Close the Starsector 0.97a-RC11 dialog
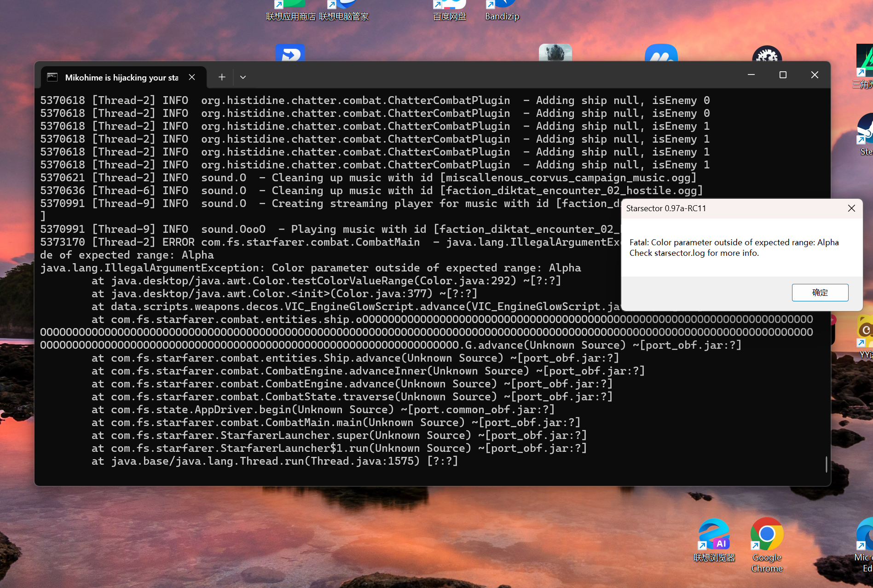Image resolution: width=873 pixels, height=588 pixels. (851, 208)
